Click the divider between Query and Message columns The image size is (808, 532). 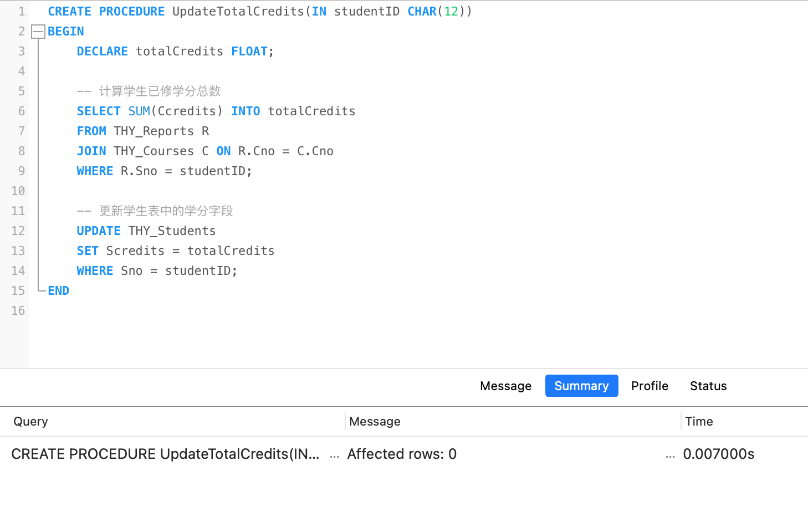click(x=345, y=421)
